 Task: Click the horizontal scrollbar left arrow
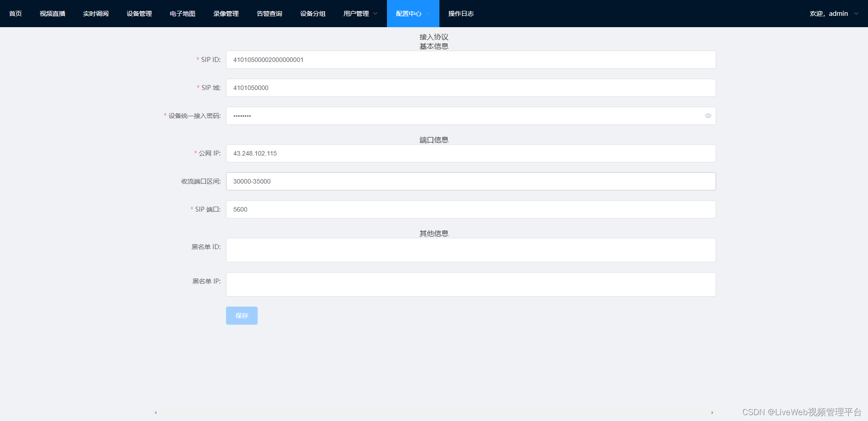pyautogui.click(x=156, y=412)
